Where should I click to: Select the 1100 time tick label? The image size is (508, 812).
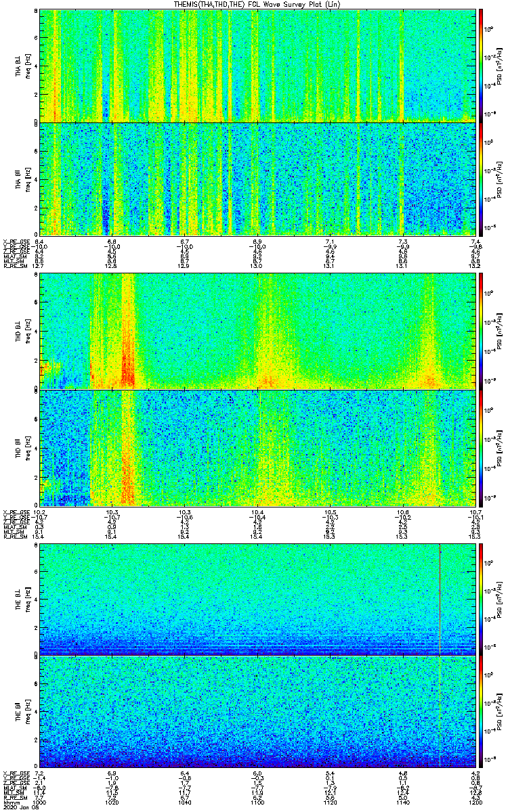257,802
